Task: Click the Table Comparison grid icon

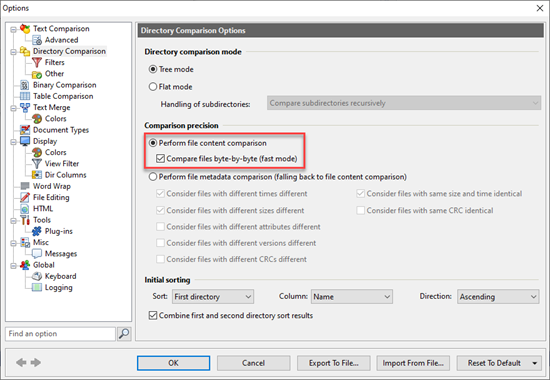Action: pyautogui.click(x=25, y=96)
